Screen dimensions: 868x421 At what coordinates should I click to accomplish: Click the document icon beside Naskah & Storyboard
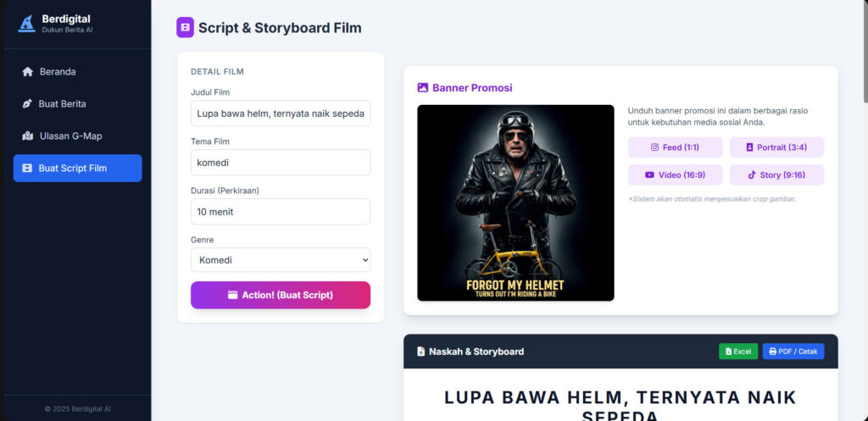(420, 352)
